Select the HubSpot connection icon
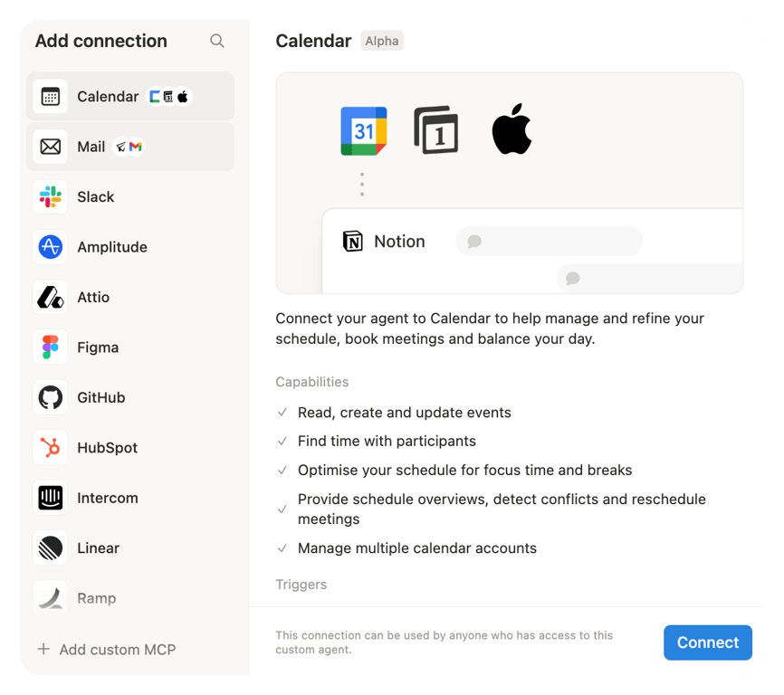 (50, 447)
